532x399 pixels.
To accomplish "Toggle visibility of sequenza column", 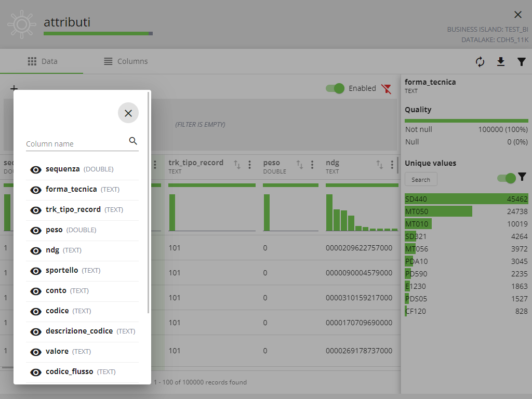I will pyautogui.click(x=36, y=170).
